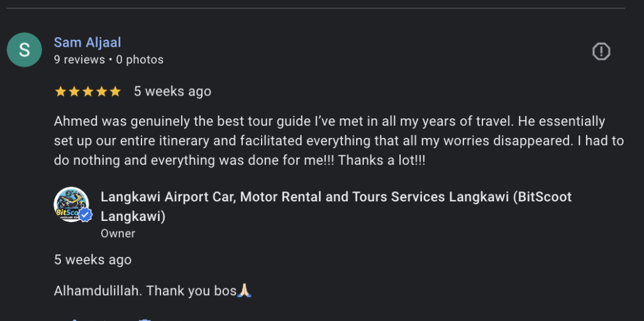Click Sam Aljaal's green S avatar
This screenshot has width=644, height=321.
[25, 50]
